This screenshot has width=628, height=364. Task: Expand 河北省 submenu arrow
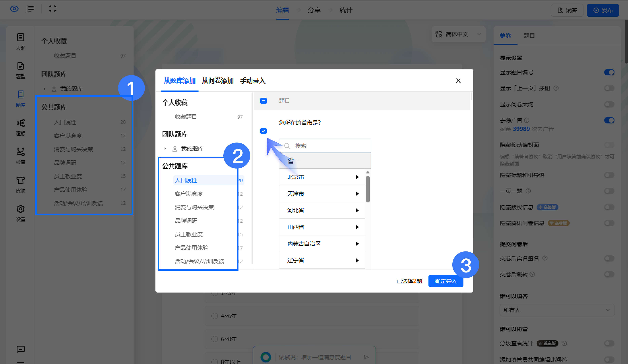(357, 211)
